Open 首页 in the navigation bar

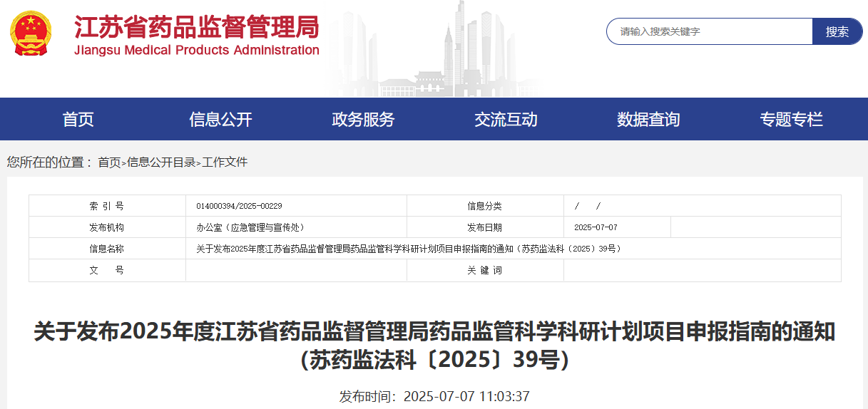[x=78, y=120]
